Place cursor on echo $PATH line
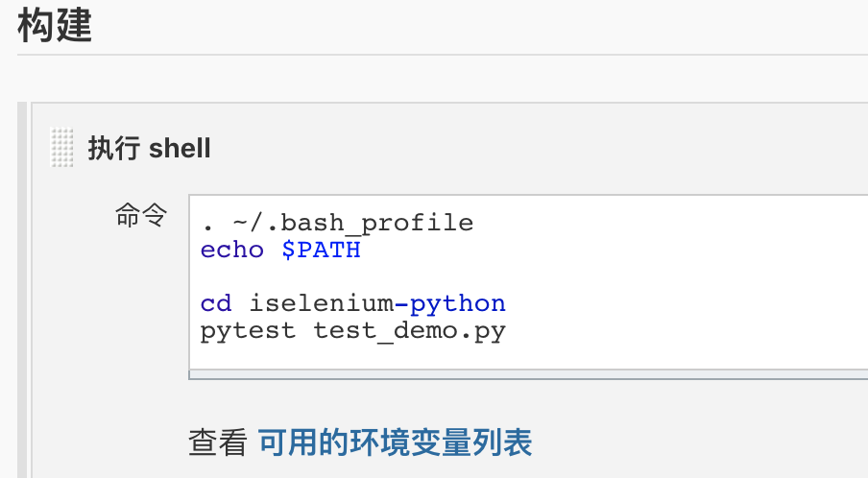The width and height of the screenshot is (868, 478). (x=280, y=251)
